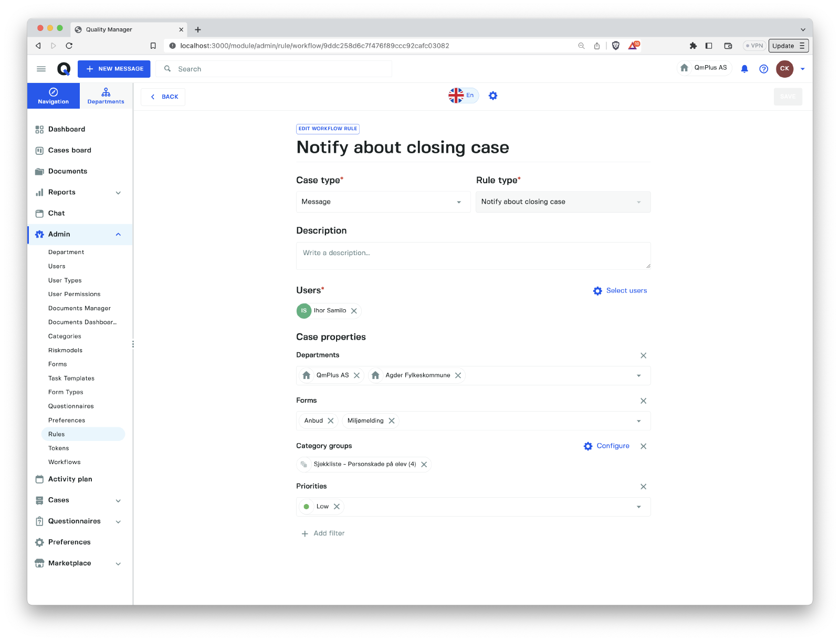Delete the Priorities filter row

point(643,487)
